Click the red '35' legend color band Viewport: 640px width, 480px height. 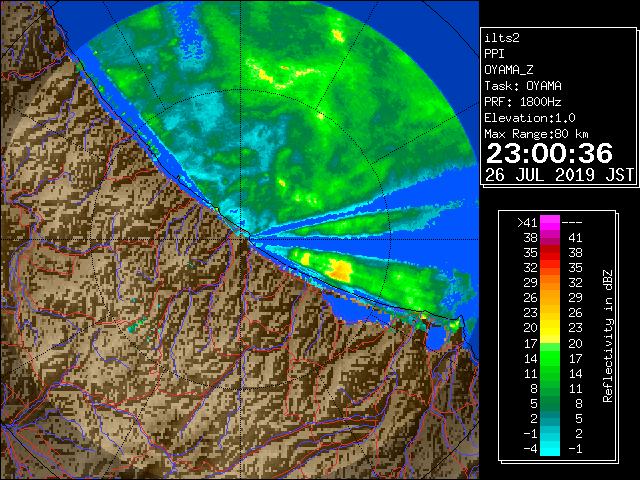(550, 253)
